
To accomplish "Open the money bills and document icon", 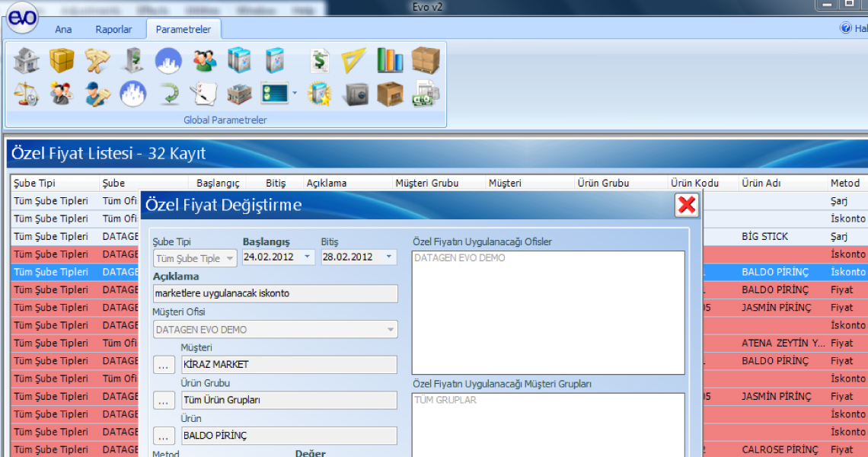I will point(426,94).
